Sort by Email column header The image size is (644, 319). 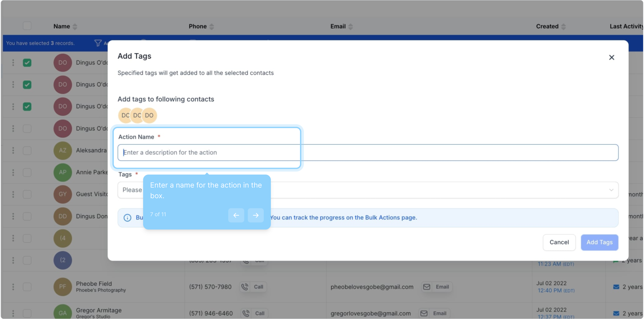point(350,27)
